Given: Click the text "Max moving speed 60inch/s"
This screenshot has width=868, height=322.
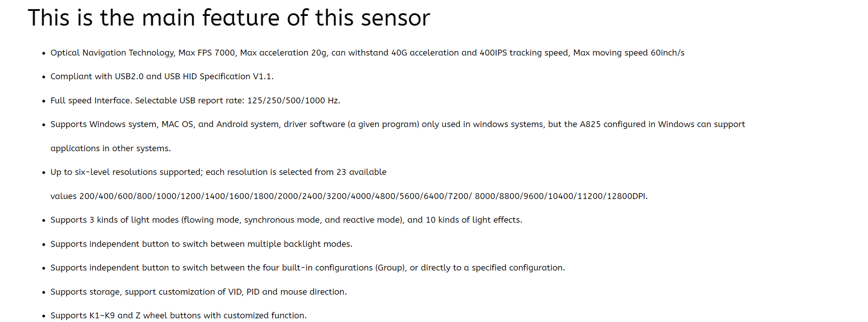Looking at the screenshot, I should [x=629, y=53].
